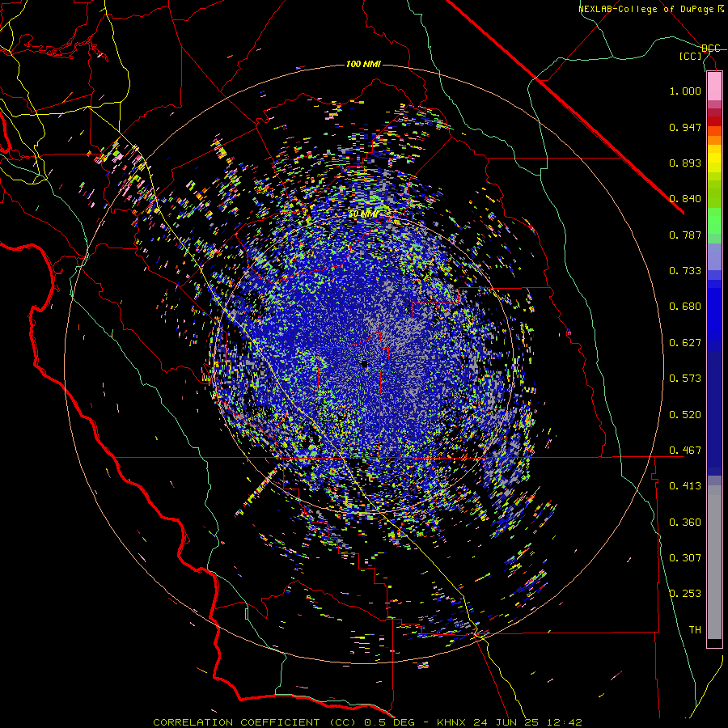
Task: Click the black radar site dot at center
Action: [365, 364]
